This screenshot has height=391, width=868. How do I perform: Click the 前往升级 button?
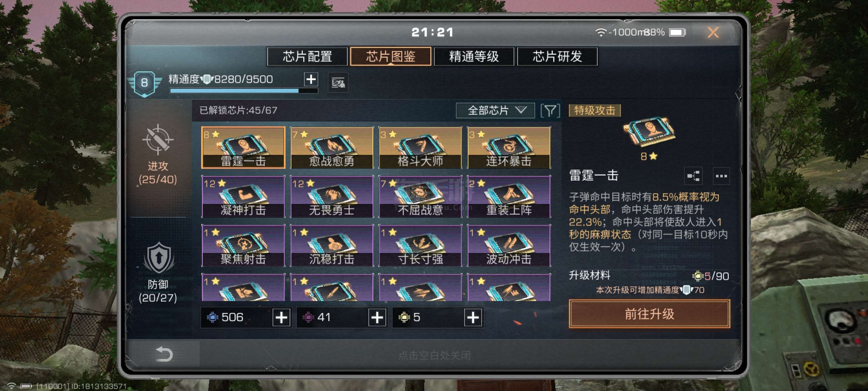[649, 314]
